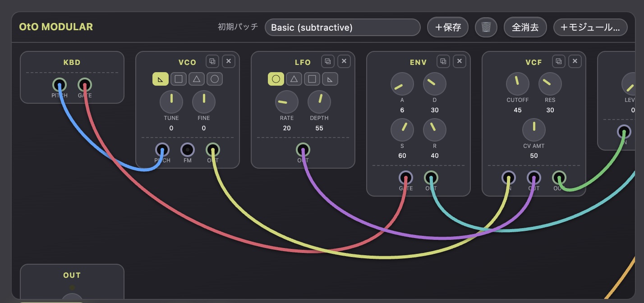Duplicate the ENV module
This screenshot has width=644, height=303.
(x=443, y=61)
